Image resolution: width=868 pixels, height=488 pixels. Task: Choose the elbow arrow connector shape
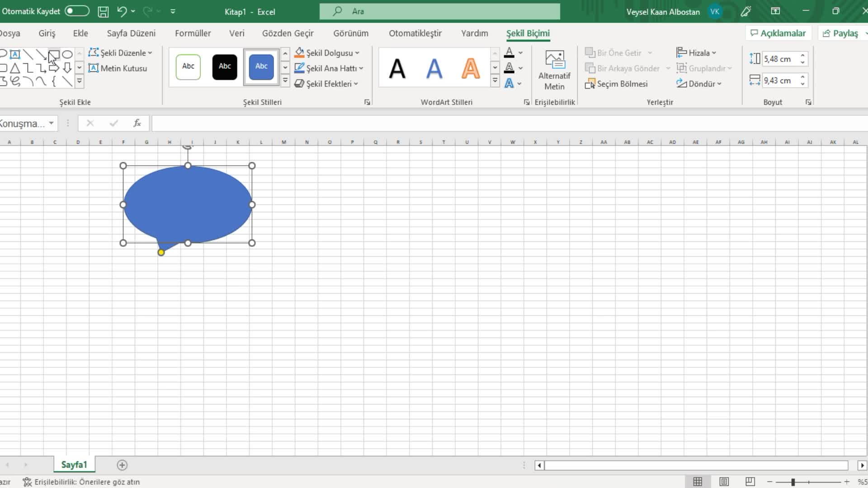tap(41, 68)
